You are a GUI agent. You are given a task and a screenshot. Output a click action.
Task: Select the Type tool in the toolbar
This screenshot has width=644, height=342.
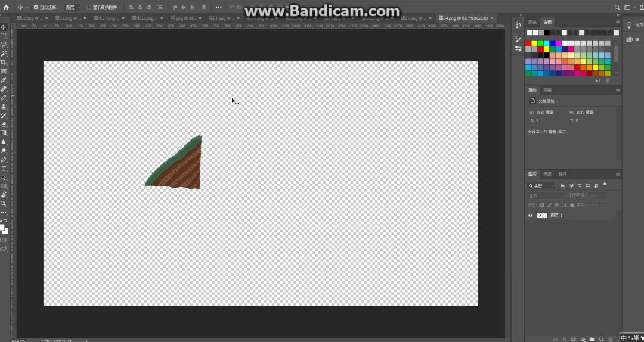(4, 169)
